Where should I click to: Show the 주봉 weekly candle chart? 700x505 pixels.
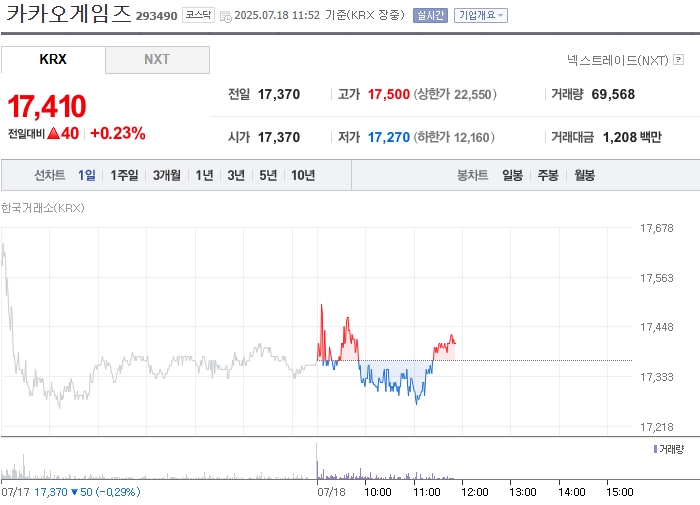click(x=548, y=175)
